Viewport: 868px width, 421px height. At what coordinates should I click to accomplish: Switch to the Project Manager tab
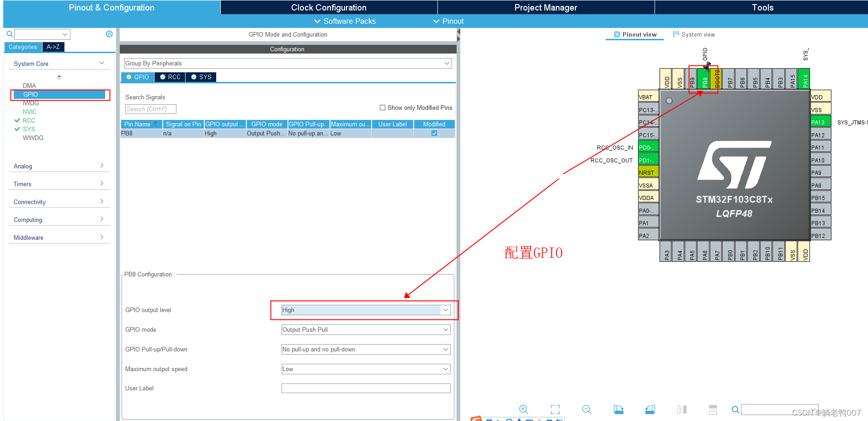pos(546,7)
